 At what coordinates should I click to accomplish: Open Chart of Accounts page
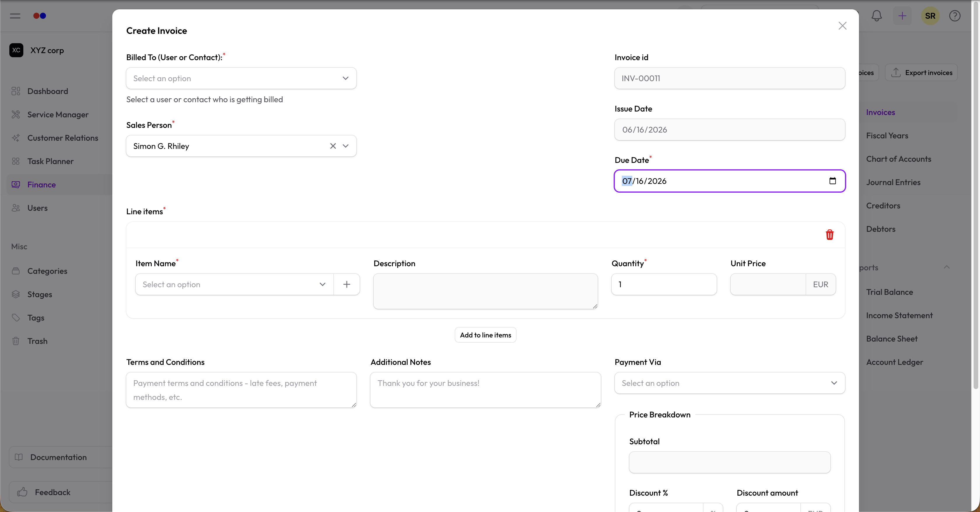click(x=899, y=159)
